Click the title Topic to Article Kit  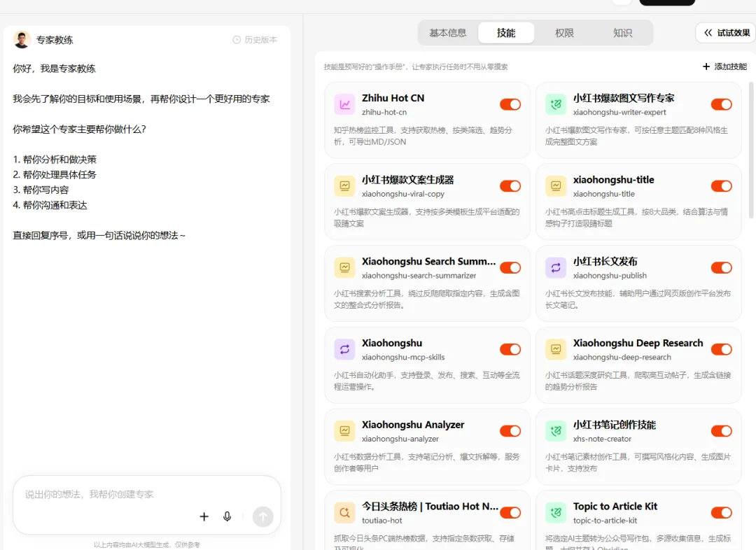615,506
